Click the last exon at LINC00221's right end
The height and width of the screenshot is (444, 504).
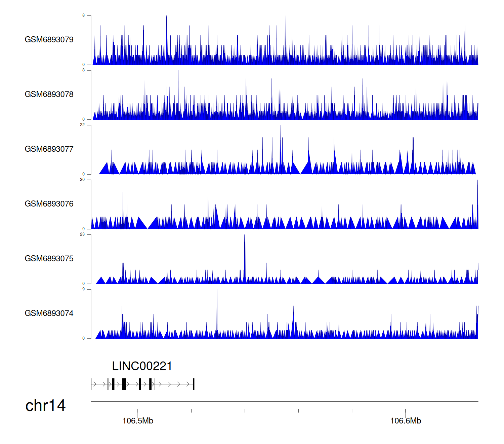[194, 384]
